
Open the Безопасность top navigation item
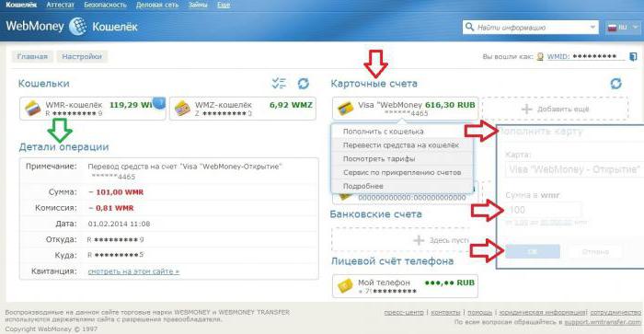click(x=105, y=5)
